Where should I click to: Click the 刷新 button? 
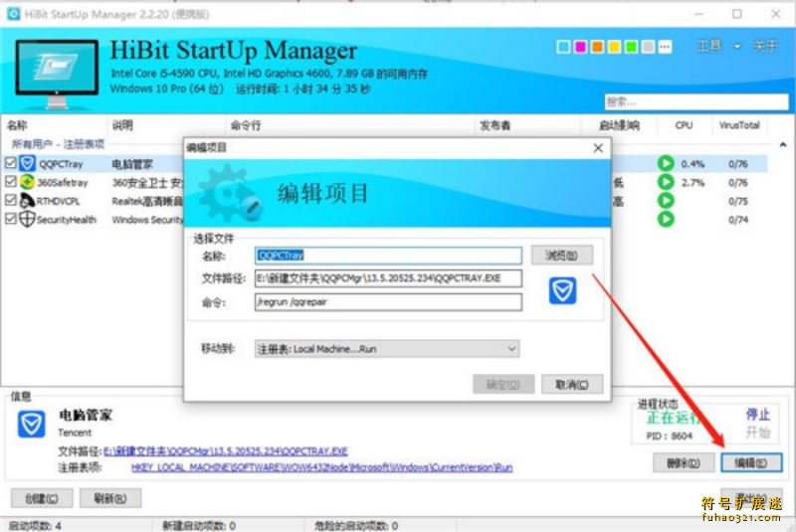110,498
